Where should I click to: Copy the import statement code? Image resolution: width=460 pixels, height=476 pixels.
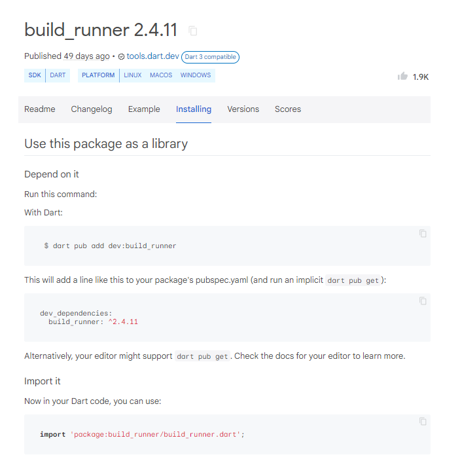point(423,422)
